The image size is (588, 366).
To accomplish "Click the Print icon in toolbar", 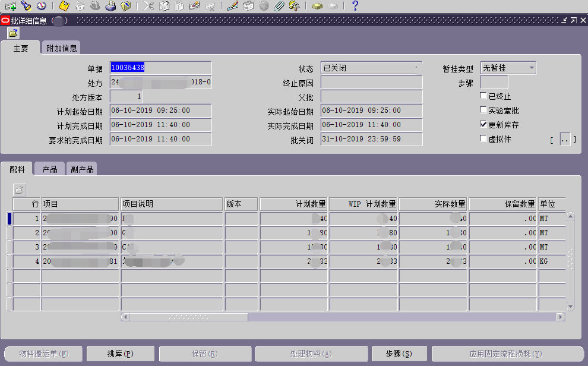I will click(110, 7).
